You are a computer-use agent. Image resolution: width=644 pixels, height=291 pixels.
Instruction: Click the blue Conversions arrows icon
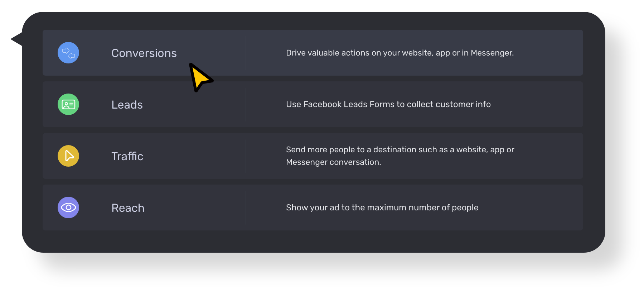(x=68, y=53)
